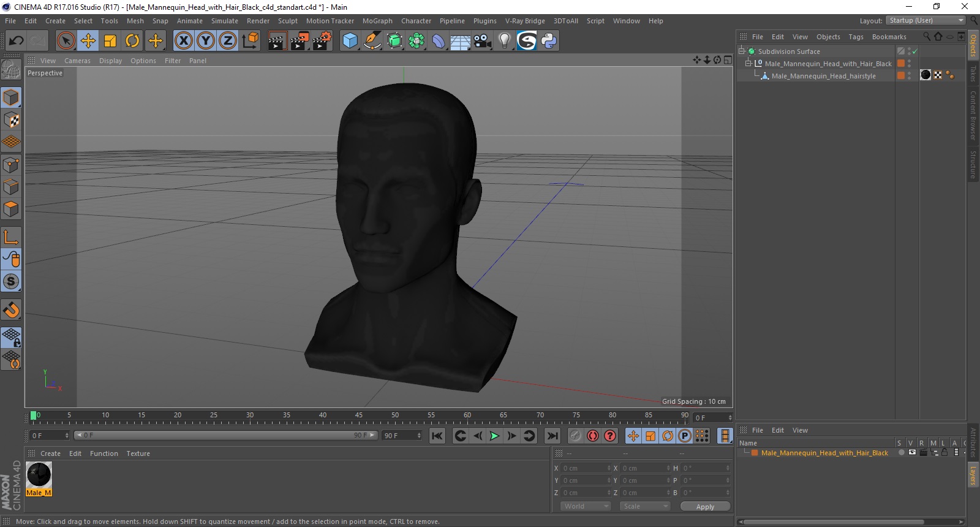Image resolution: width=980 pixels, height=527 pixels.
Task: Open Render to Picture Viewer
Action: coord(300,41)
